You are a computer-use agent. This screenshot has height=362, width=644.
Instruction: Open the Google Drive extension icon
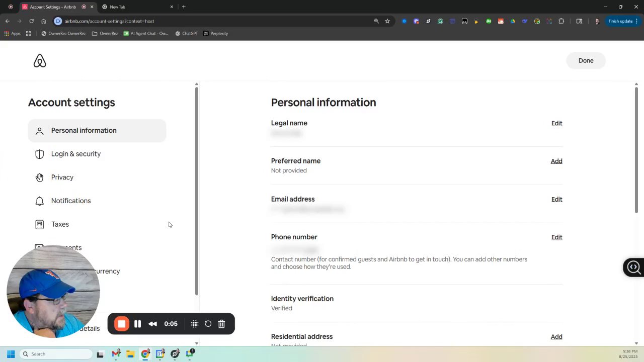(513, 21)
